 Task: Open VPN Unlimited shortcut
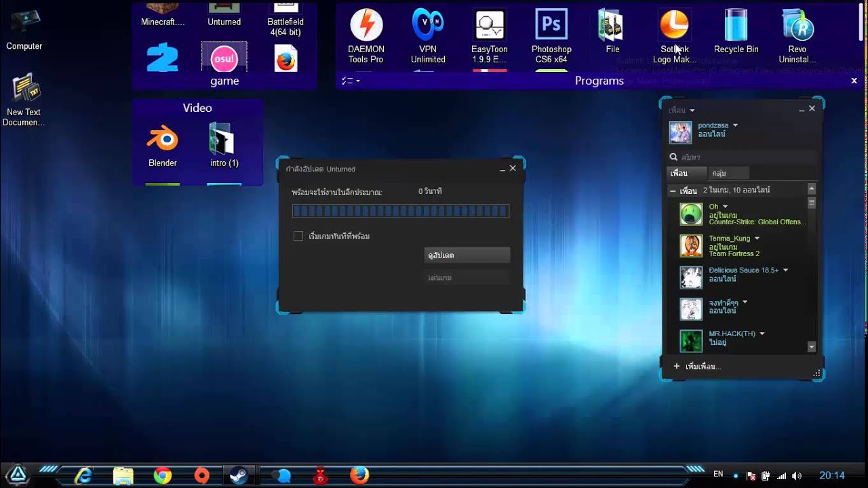click(428, 37)
